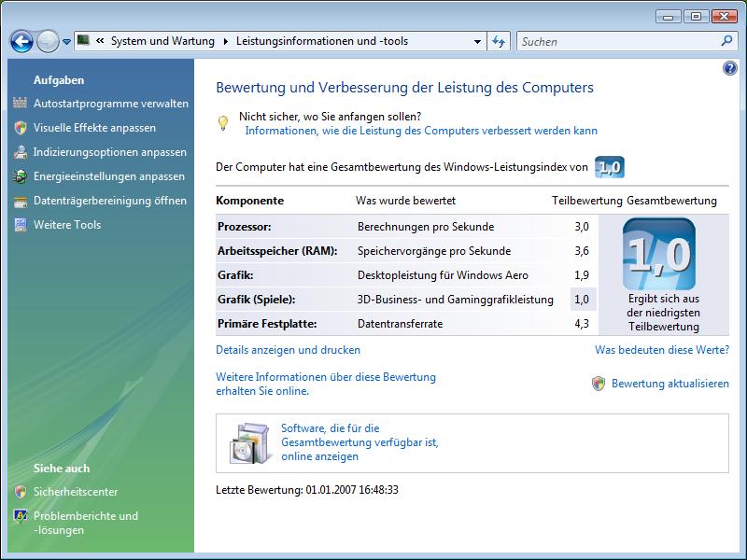The width and height of the screenshot is (747, 560).
Task: Click the light bulb tip icon
Action: click(223, 123)
